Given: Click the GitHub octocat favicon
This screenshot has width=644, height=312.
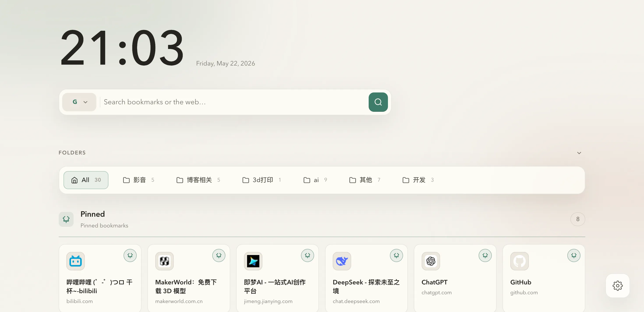Looking at the screenshot, I should tap(519, 261).
